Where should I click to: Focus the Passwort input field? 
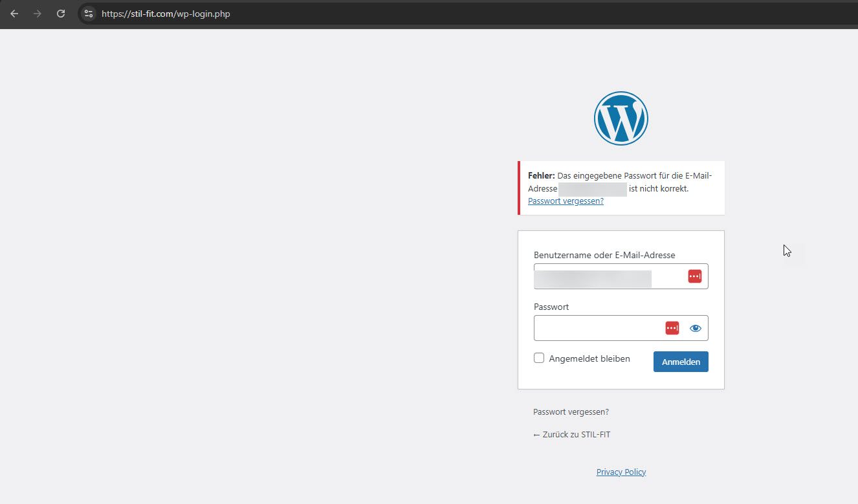click(621, 328)
